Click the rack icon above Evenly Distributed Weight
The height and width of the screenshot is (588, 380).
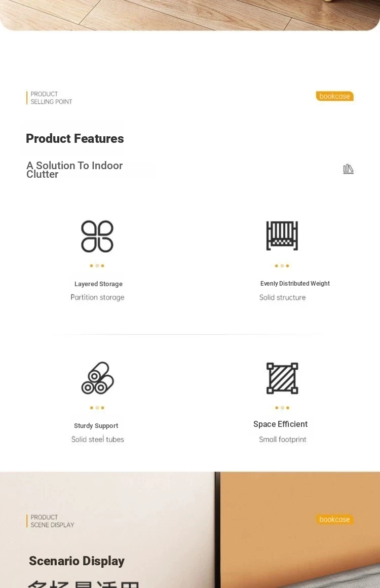coord(282,236)
